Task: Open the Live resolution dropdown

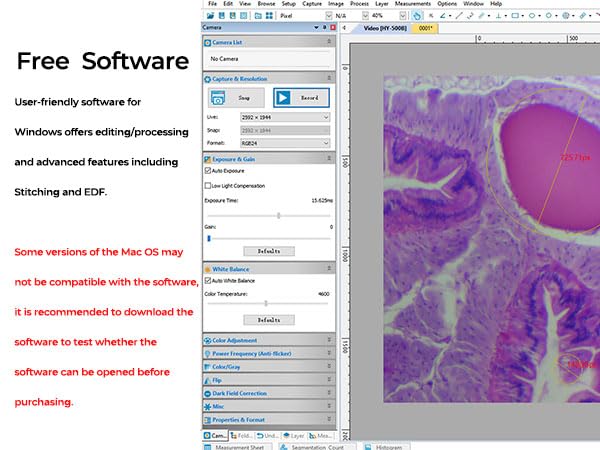Action: tap(285, 118)
